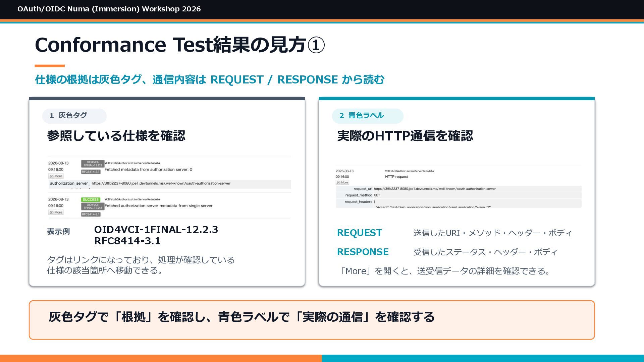Click the "GET" method value
Image resolution: width=644 pixels, height=362 pixels.
pos(377,195)
